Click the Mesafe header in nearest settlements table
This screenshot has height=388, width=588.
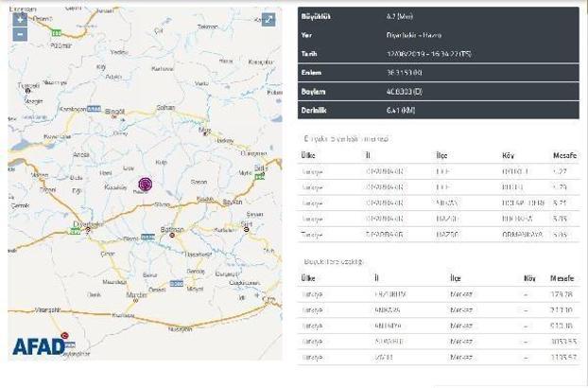coord(564,155)
